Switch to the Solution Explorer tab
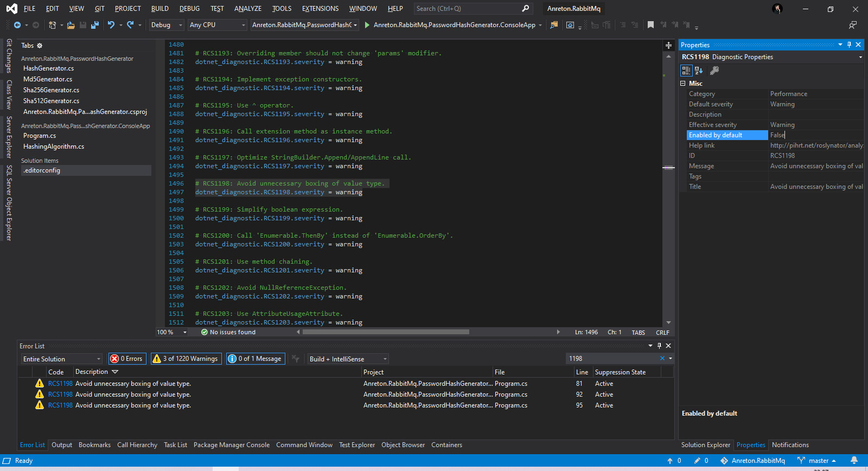 coord(706,445)
